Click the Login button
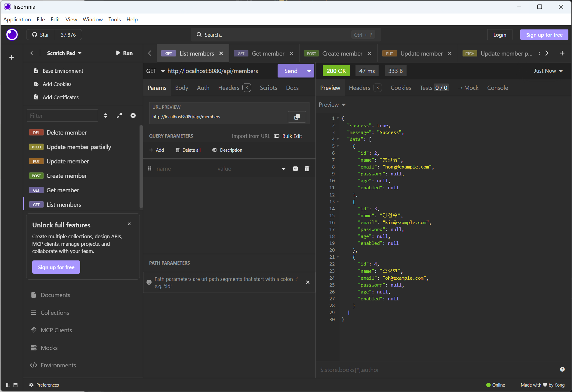 500,35
